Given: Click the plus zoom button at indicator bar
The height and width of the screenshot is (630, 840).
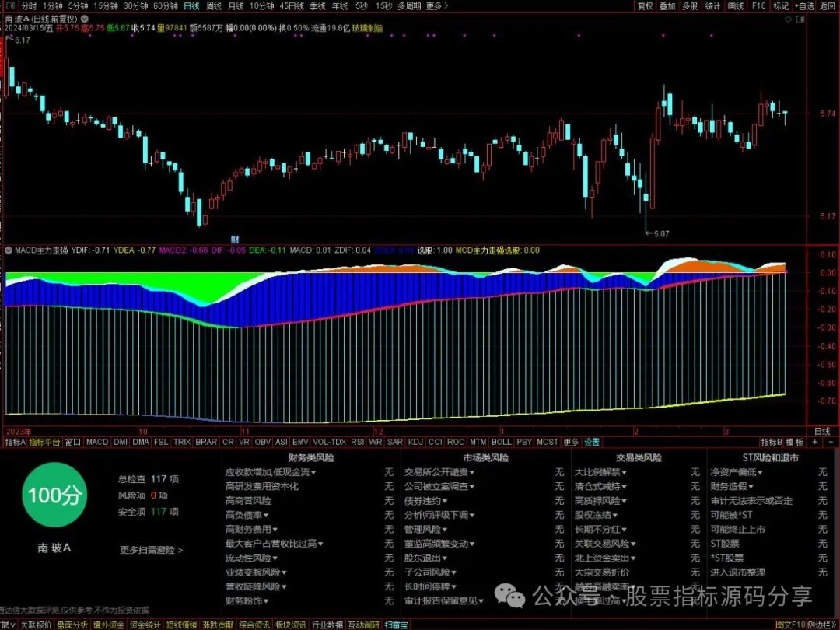Looking at the screenshot, I should tap(815, 442).
